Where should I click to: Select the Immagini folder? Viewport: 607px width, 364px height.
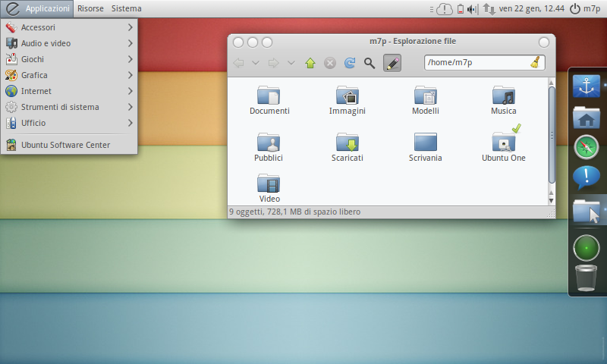tap(348, 100)
